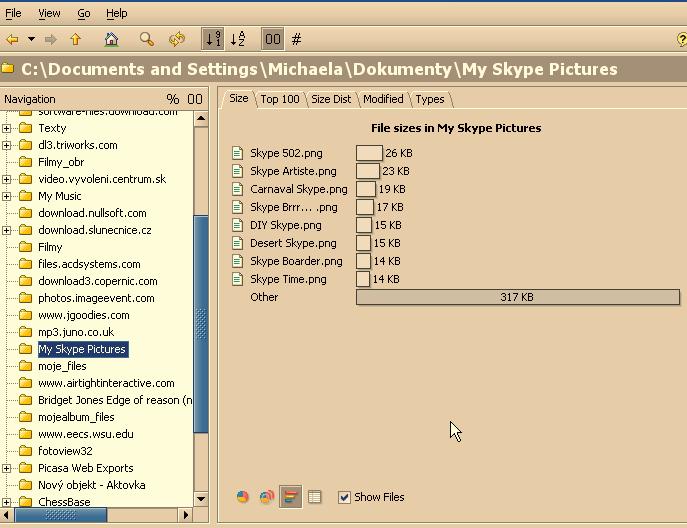
Task: Open the View menu
Action: [x=49, y=14]
